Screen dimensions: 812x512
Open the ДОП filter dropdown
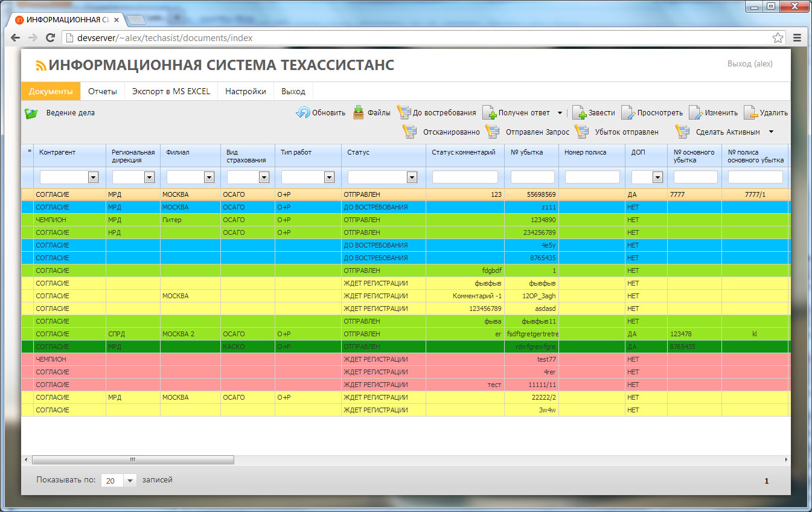pos(657,177)
